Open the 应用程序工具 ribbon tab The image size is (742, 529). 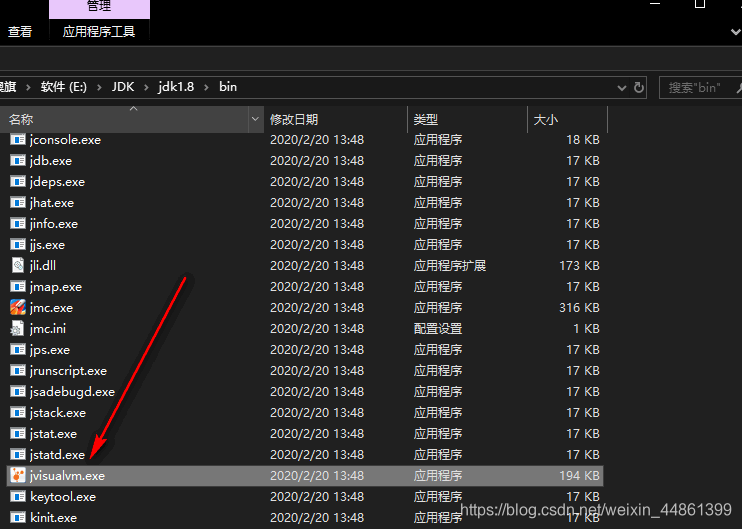(x=99, y=32)
